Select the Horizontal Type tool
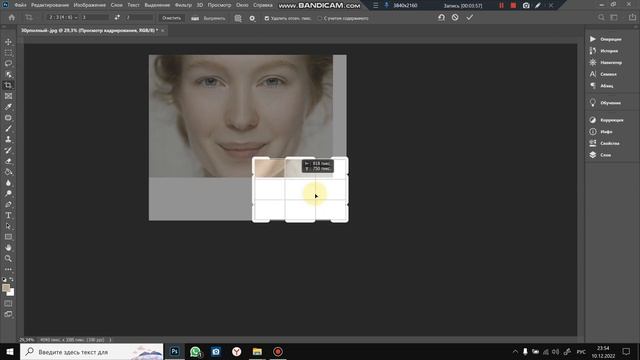 tap(8, 215)
